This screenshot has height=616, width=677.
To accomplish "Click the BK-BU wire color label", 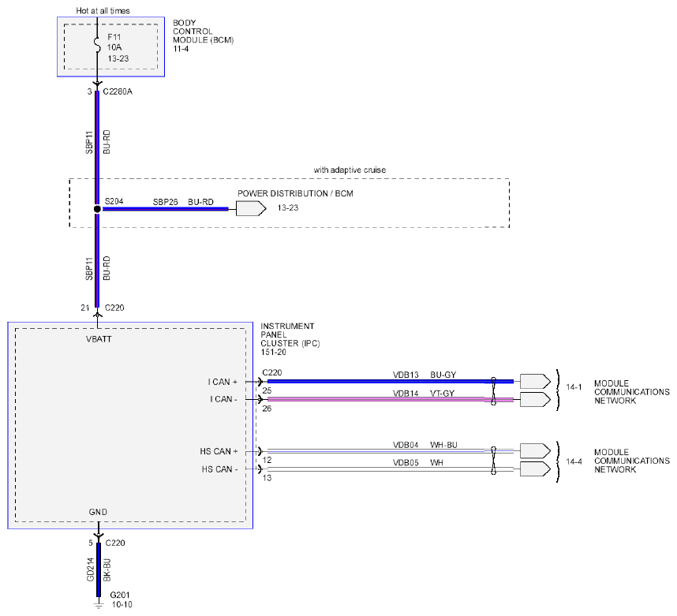I will click(x=107, y=569).
